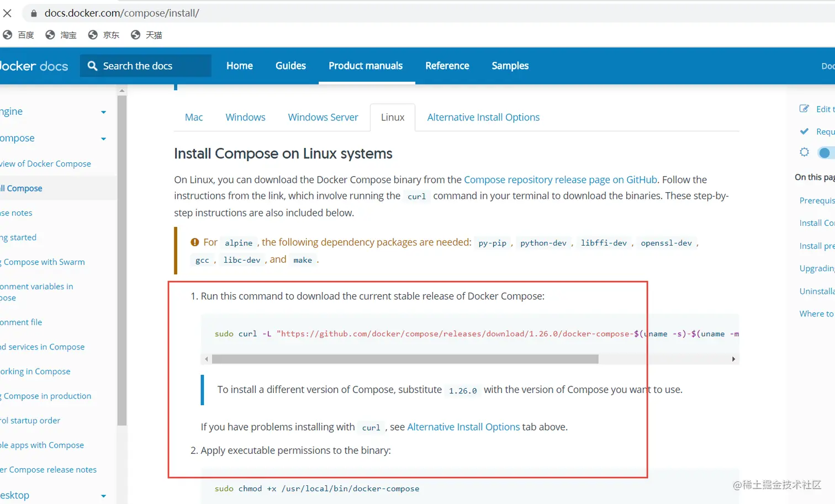This screenshot has height=504, width=835.
Task: Jump to Uninstallation in page contents
Action: (817, 291)
